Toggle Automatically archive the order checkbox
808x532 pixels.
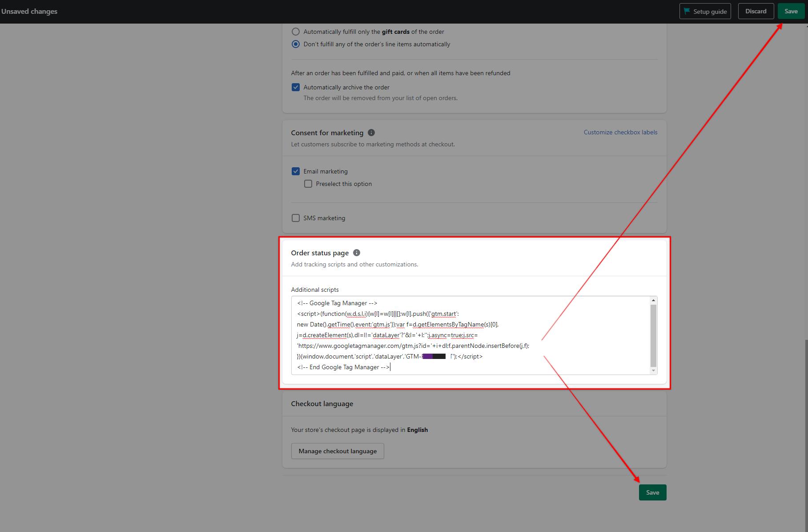[296, 87]
